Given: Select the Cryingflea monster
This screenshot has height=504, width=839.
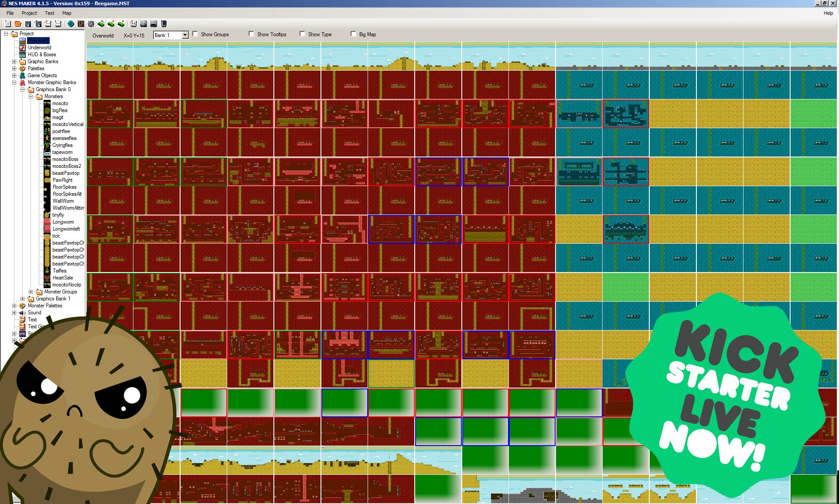Looking at the screenshot, I should point(62,145).
